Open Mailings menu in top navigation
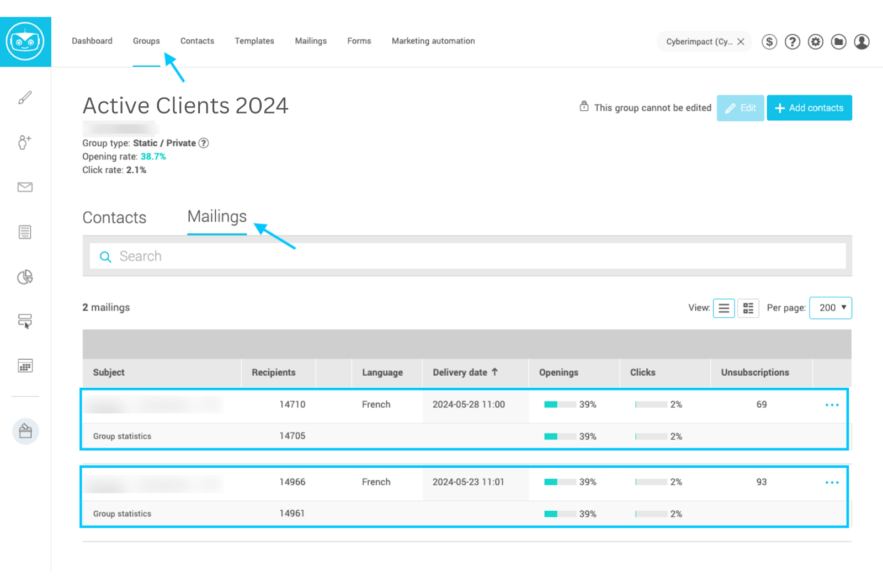The width and height of the screenshot is (883, 588). (x=311, y=41)
